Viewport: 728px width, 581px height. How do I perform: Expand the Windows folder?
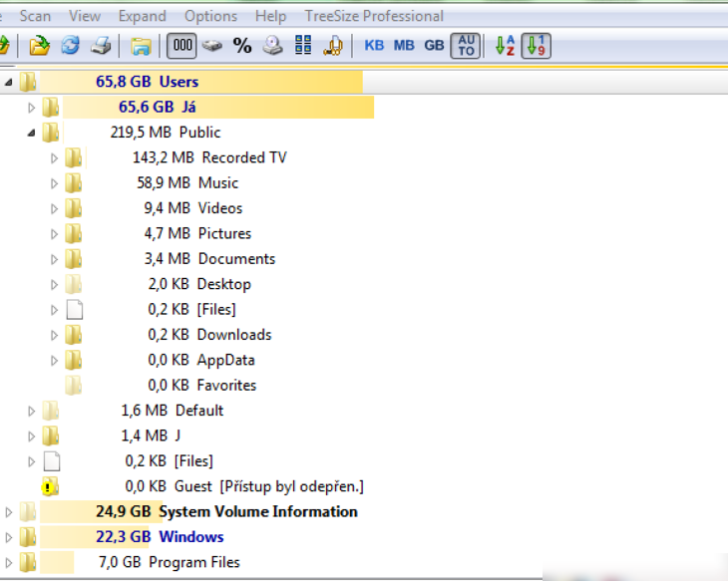[x=8, y=537]
